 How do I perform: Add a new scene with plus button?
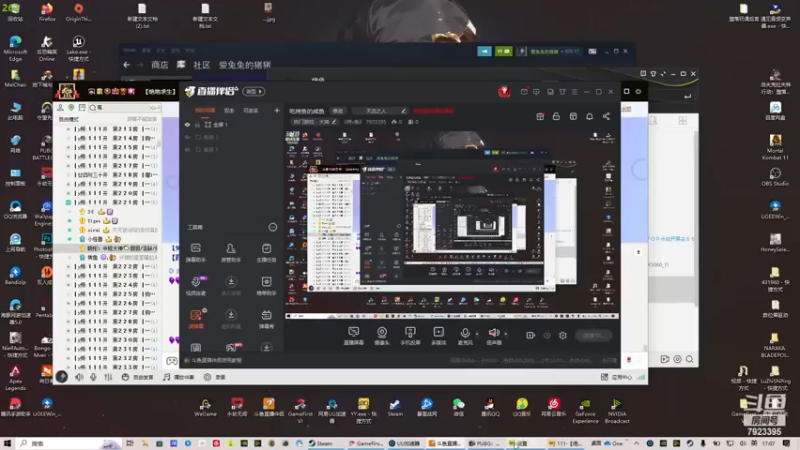(x=277, y=110)
